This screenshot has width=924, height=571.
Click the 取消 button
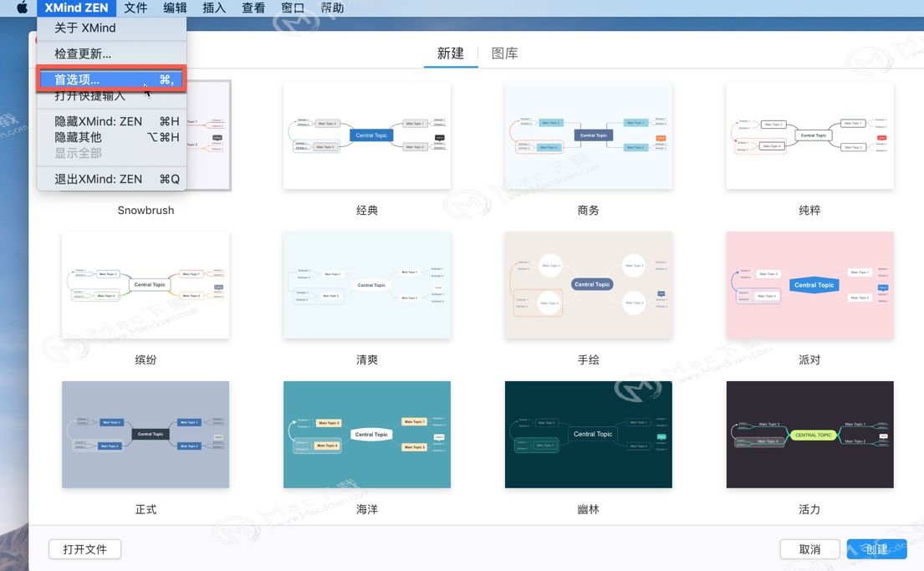[809, 549]
